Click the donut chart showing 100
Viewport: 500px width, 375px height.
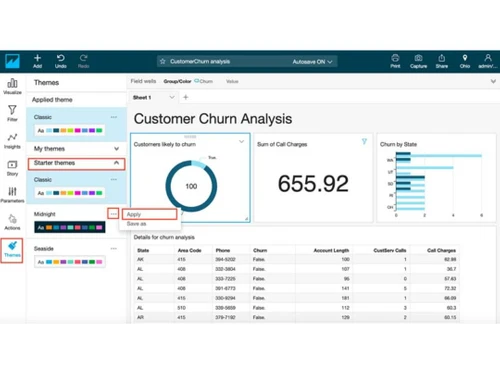pyautogui.click(x=191, y=186)
